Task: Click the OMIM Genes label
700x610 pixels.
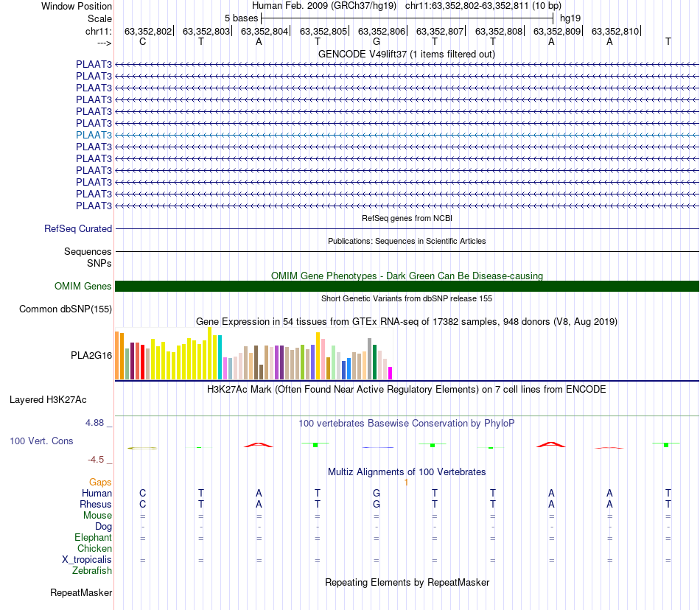Action: coord(83,286)
